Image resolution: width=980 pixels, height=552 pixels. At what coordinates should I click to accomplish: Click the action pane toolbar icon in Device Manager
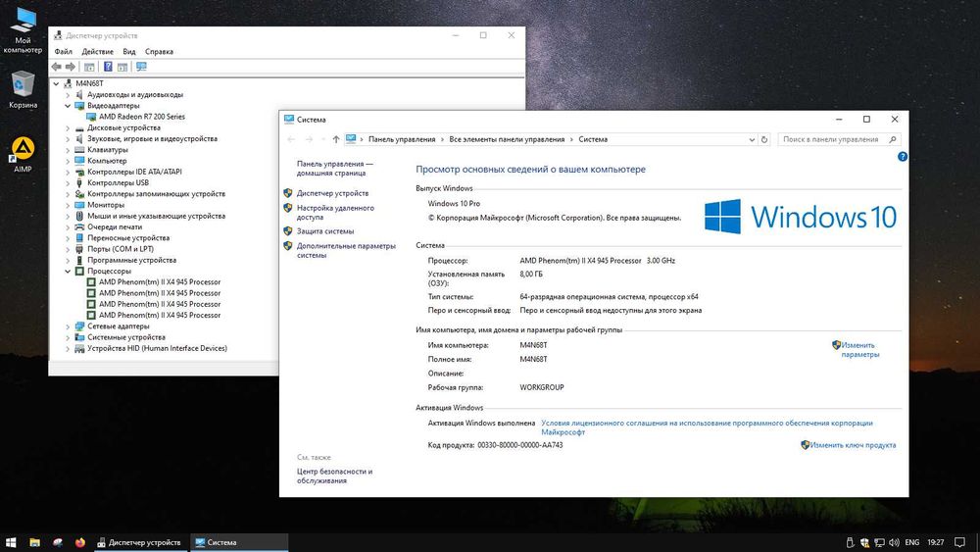[122, 67]
